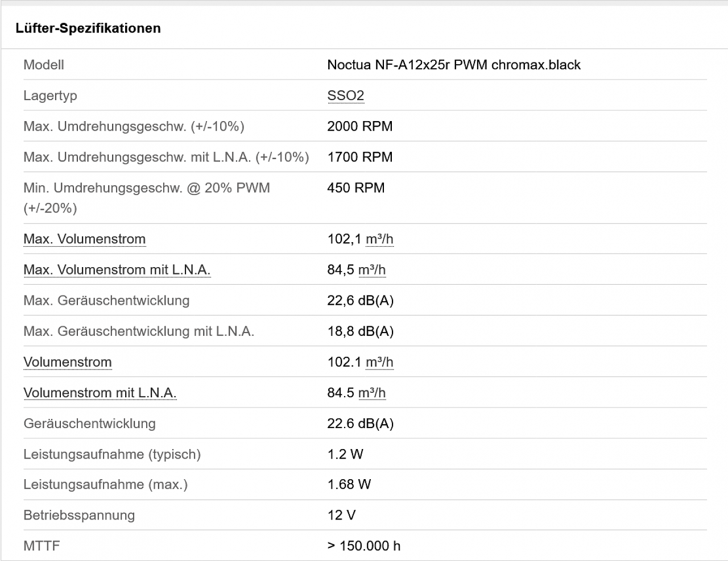Click the Max. Volumenstrom label

coord(84,239)
